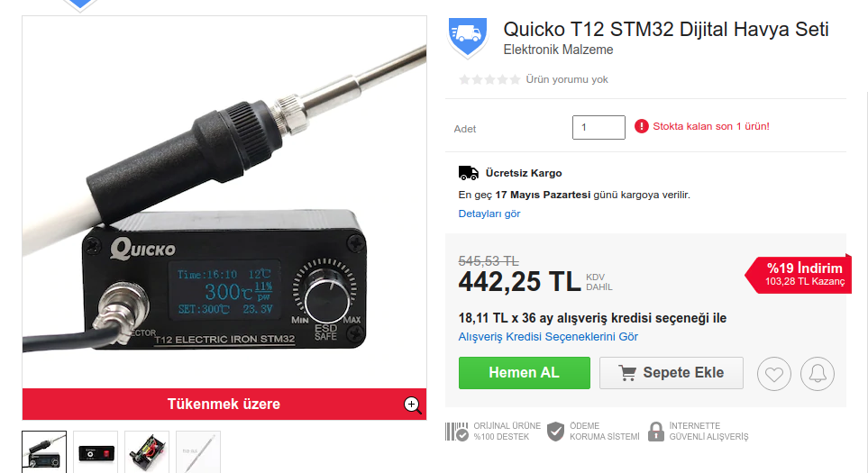
Task: Click the Hemen AL button
Action: (x=525, y=373)
